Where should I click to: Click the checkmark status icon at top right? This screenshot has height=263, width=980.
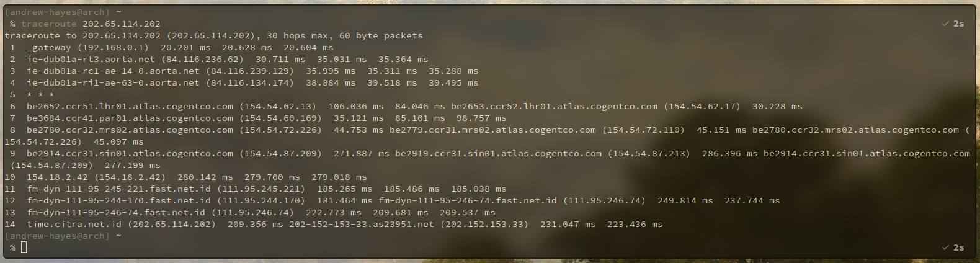point(945,24)
